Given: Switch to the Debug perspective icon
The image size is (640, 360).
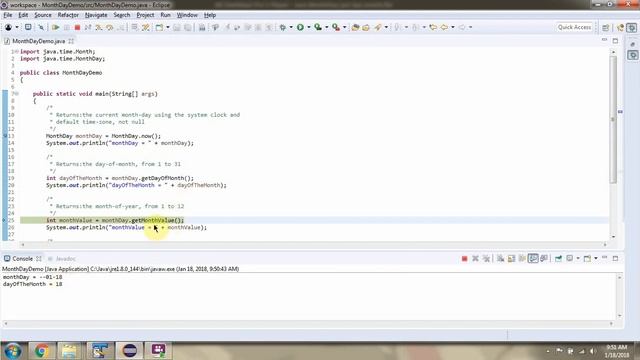Looking at the screenshot, I should 632,27.
